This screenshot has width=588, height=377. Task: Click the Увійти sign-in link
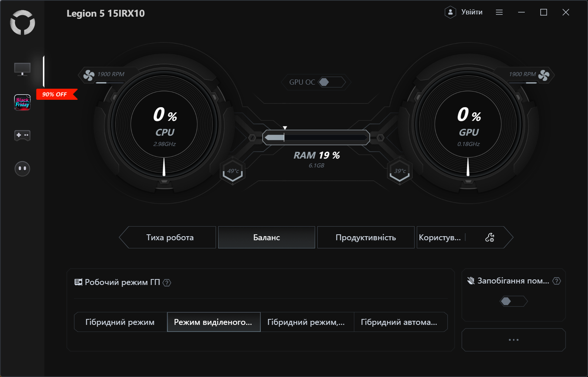[x=472, y=12]
